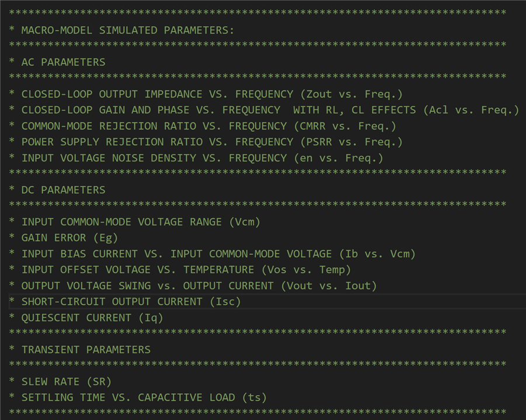The height and width of the screenshot is (420, 526).
Task: Click the MACRO-MODEL SIMULATED PARAMETERS heading line
Action: pos(121,30)
